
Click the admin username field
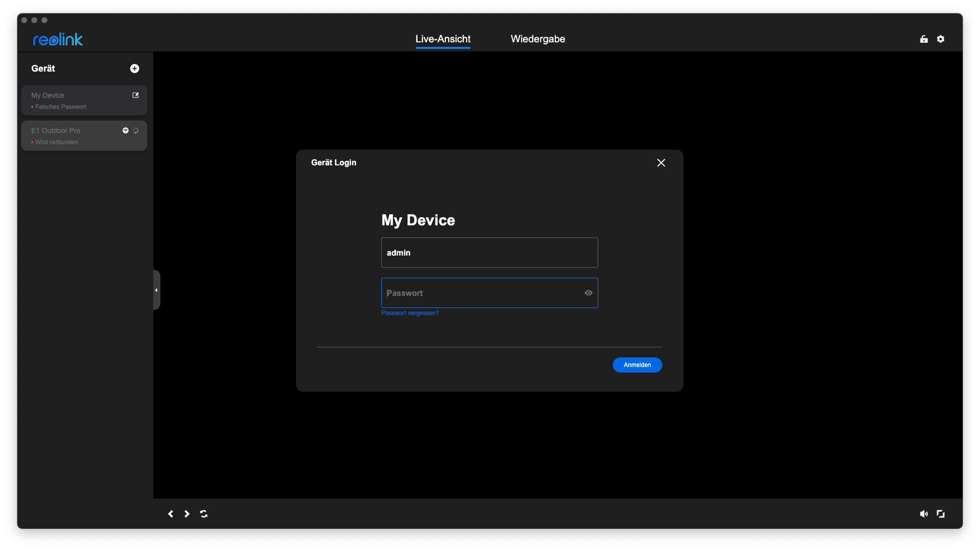[489, 253]
